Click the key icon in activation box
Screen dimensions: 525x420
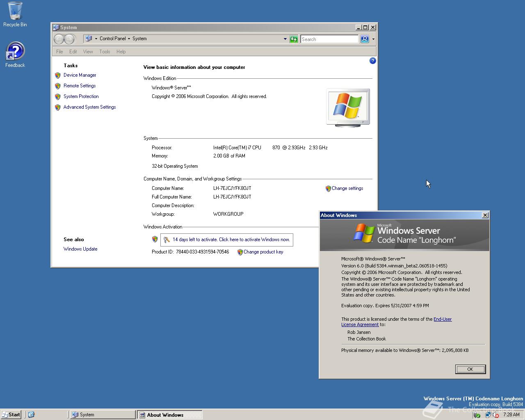coord(167,240)
